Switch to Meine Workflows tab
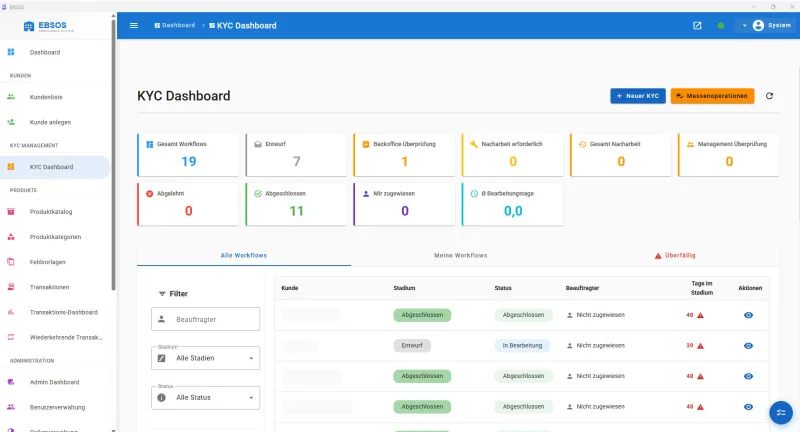 [x=461, y=256]
